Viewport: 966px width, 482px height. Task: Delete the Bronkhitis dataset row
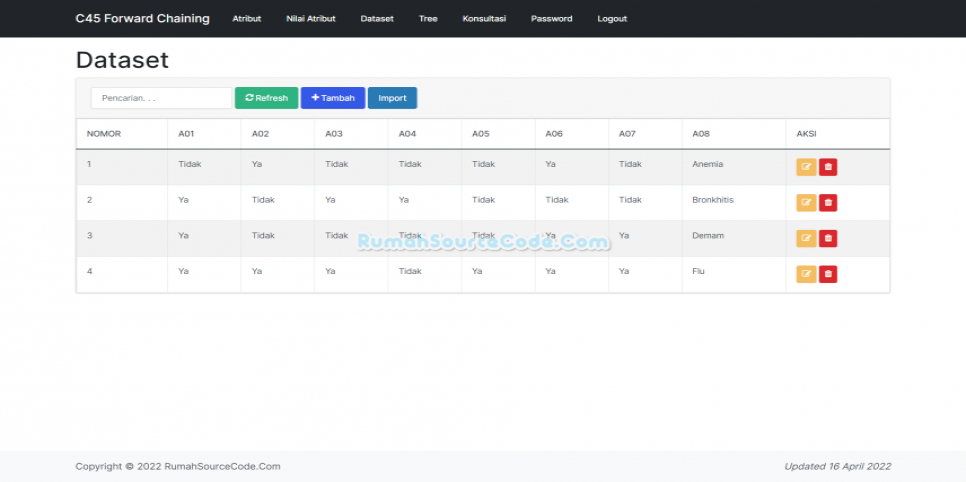point(828,203)
